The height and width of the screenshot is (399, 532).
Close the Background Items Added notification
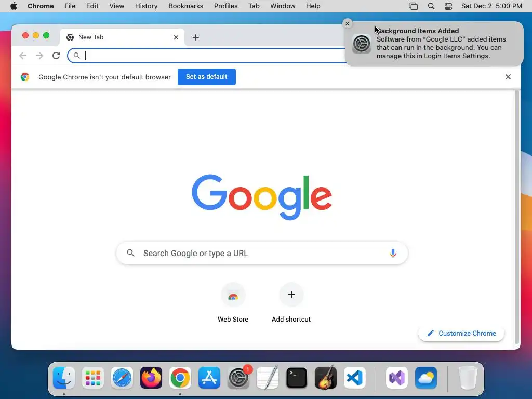pyautogui.click(x=347, y=23)
